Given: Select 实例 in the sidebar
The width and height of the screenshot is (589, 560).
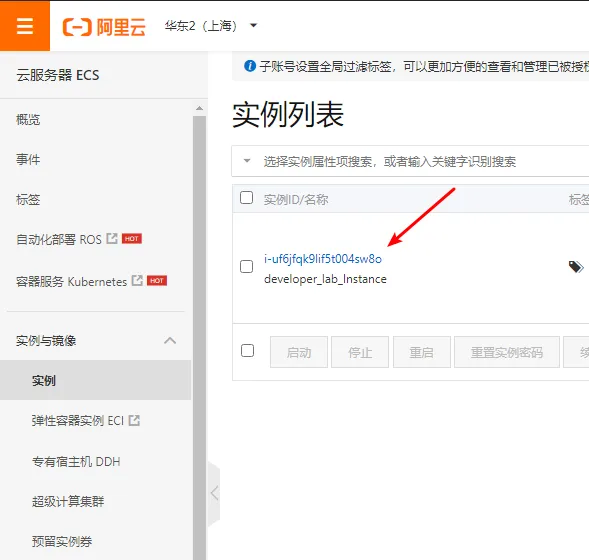Looking at the screenshot, I should [95, 380].
